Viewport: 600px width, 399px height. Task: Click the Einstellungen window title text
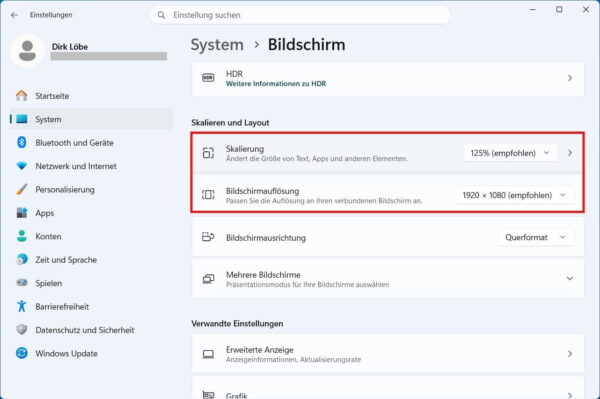click(51, 15)
